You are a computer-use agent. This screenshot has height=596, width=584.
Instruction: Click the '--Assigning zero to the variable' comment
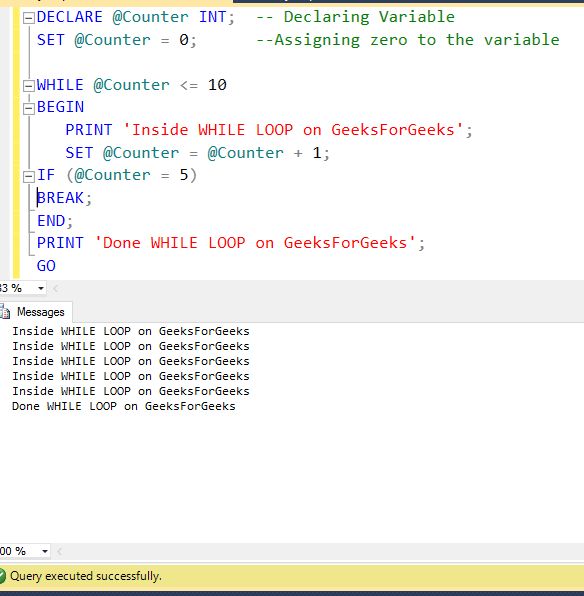click(x=408, y=40)
